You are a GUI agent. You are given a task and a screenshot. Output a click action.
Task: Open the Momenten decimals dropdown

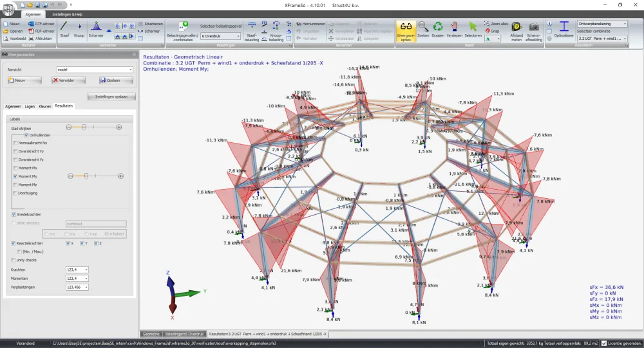click(77, 279)
